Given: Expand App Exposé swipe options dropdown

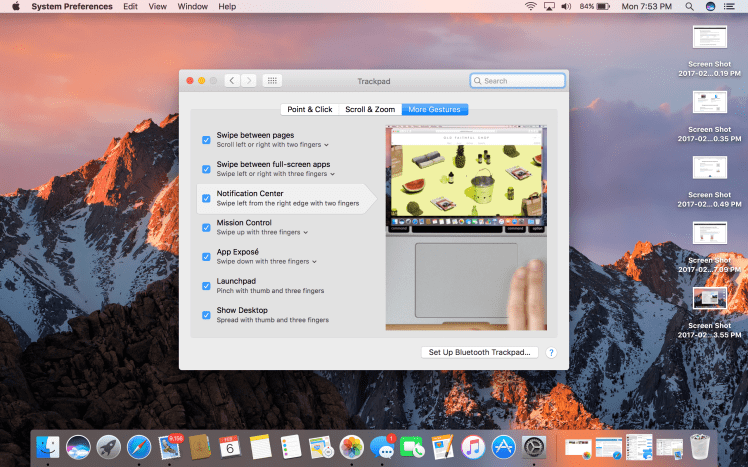Looking at the screenshot, I should 314,261.
